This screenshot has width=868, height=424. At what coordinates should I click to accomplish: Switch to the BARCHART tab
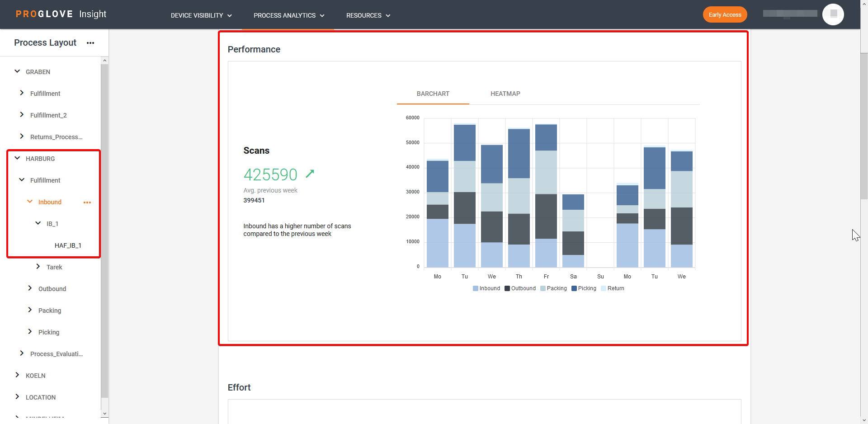[433, 94]
